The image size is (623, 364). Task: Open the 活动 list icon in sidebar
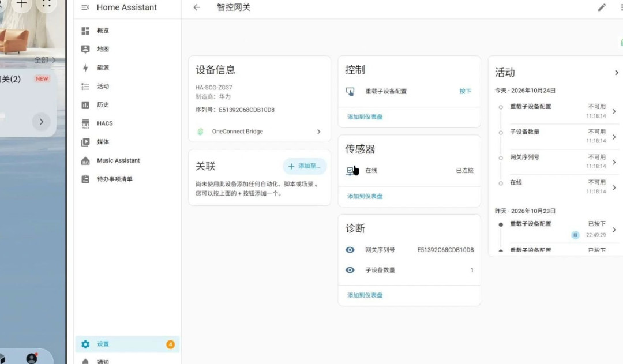coord(85,86)
